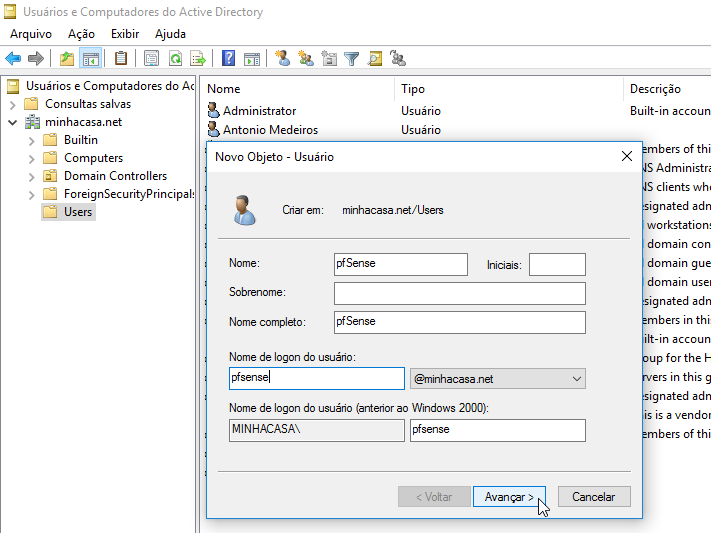Open the Arquivo menu
This screenshot has width=711, height=533.
[x=31, y=34]
